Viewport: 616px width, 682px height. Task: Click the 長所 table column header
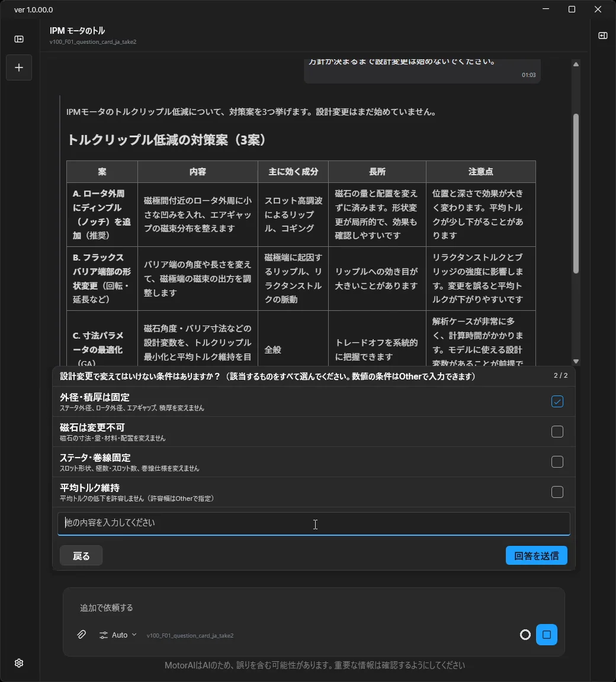click(377, 172)
